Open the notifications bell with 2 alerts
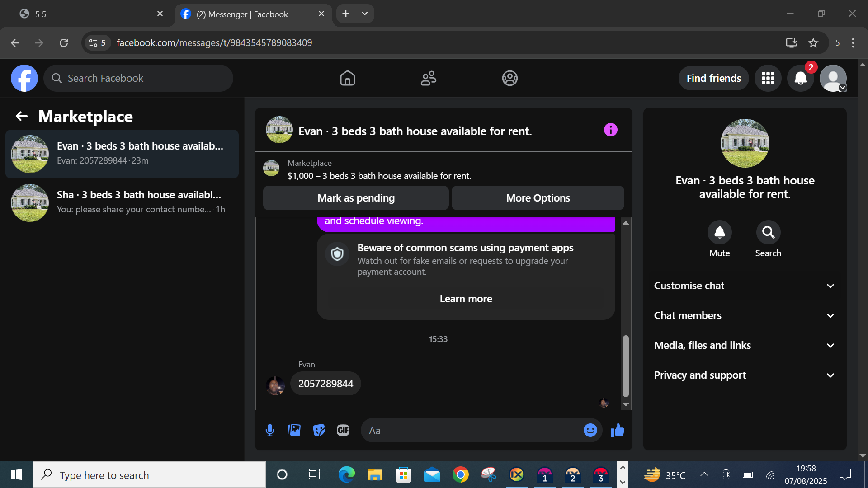 [801, 78]
